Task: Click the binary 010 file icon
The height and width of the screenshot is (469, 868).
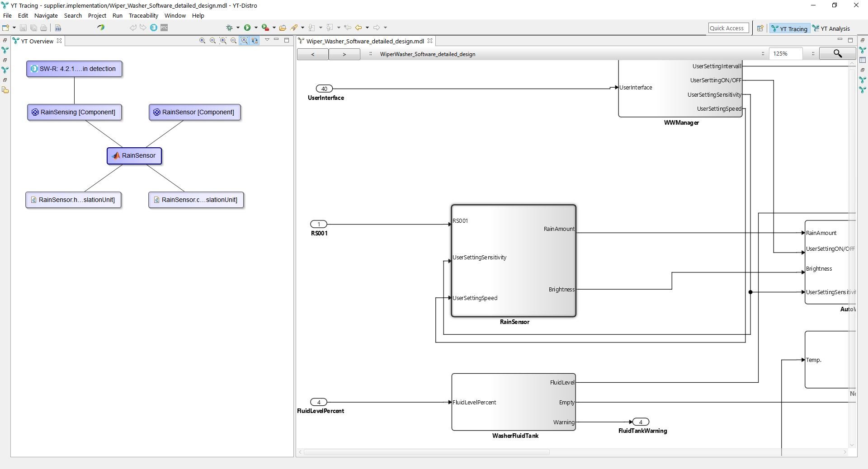Action: 58,28
